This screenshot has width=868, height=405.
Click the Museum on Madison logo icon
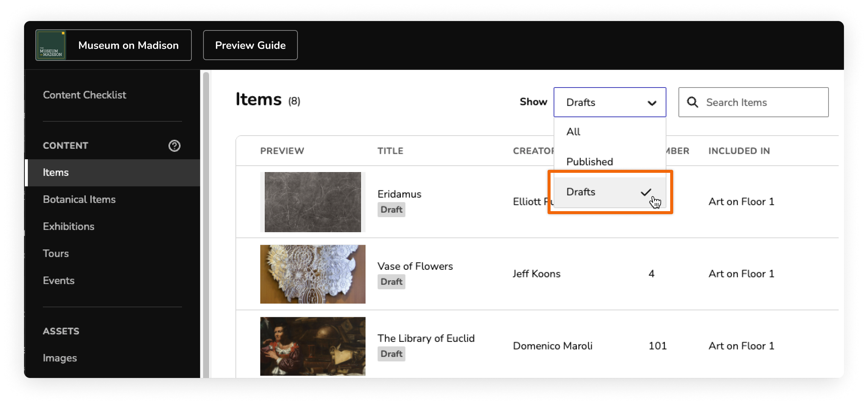(51, 45)
